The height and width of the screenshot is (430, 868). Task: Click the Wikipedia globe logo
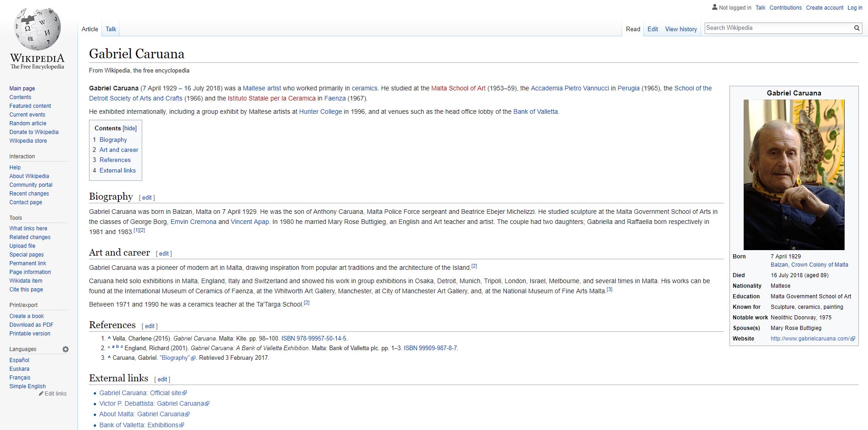37,30
